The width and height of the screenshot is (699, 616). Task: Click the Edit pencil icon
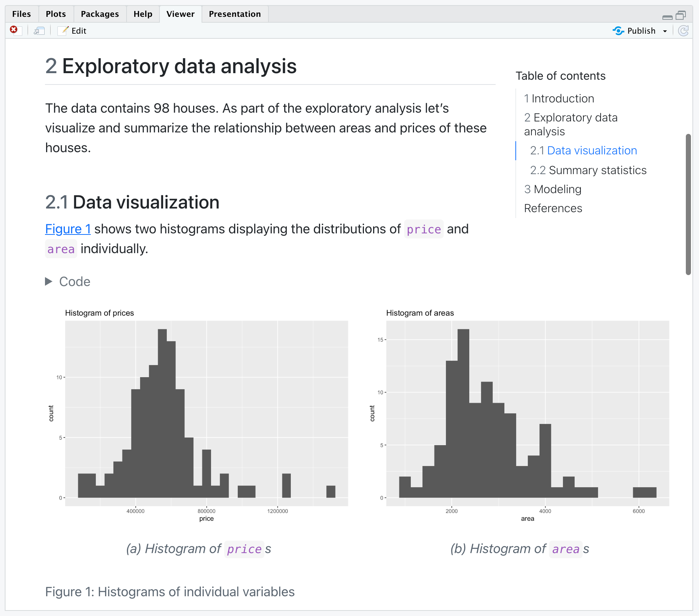click(63, 30)
